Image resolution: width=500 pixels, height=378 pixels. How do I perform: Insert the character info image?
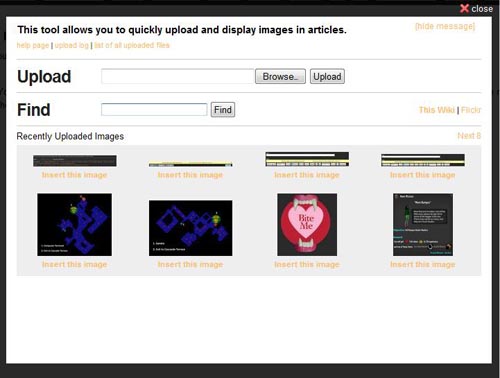423,264
